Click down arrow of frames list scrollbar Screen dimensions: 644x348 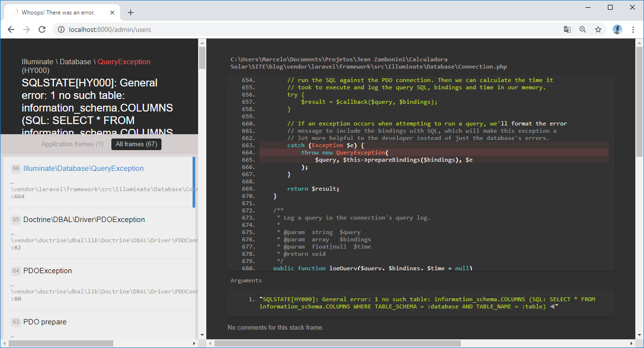pyautogui.click(x=202, y=335)
